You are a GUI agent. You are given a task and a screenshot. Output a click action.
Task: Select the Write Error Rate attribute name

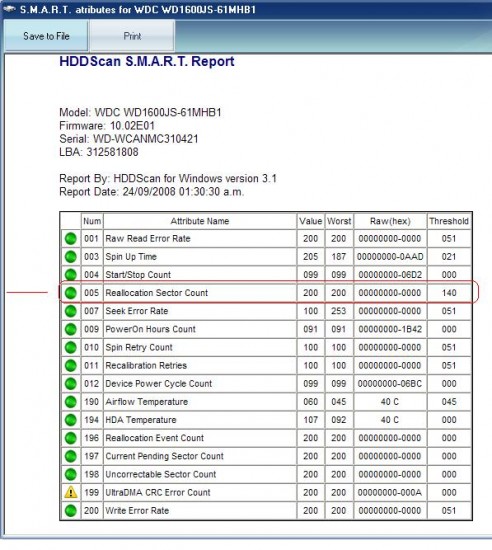click(x=137, y=511)
